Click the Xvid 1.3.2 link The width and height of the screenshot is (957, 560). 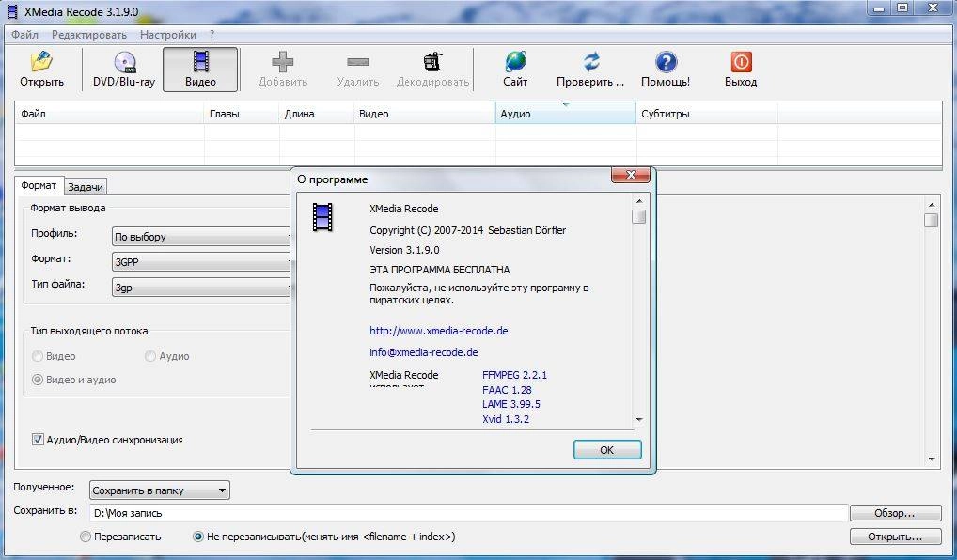[506, 419]
